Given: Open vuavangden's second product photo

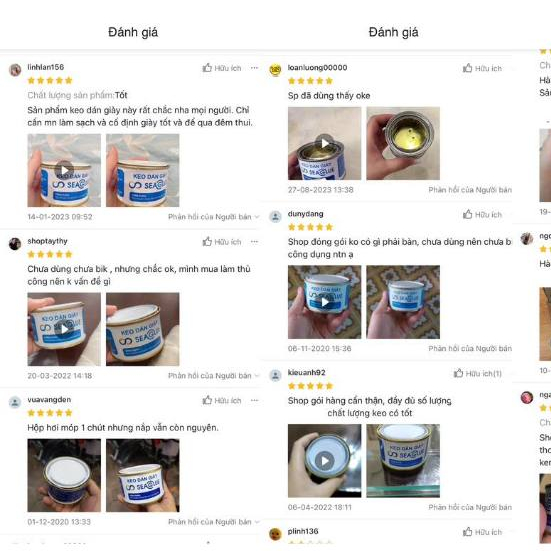Looking at the screenshot, I should 143,475.
